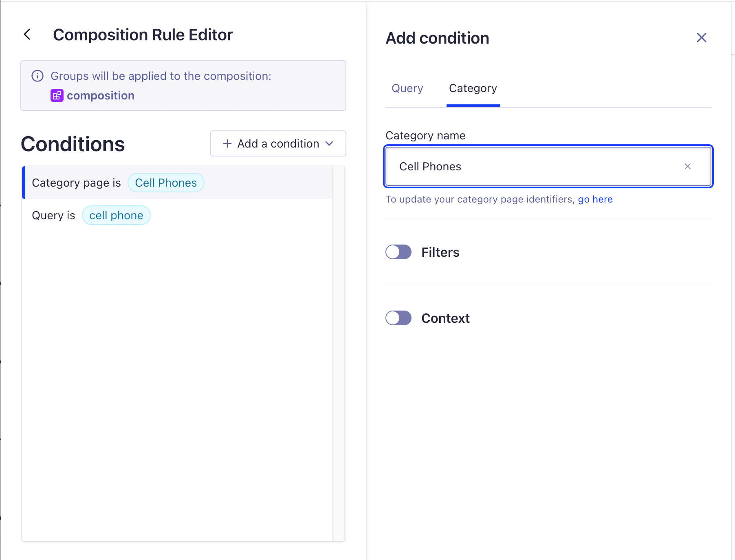Click inside the Category name input field
The height and width of the screenshot is (560, 735).
pyautogui.click(x=509, y=166)
